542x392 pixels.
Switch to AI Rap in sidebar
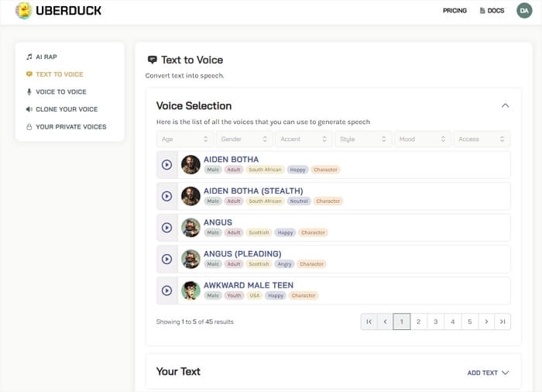(46, 57)
